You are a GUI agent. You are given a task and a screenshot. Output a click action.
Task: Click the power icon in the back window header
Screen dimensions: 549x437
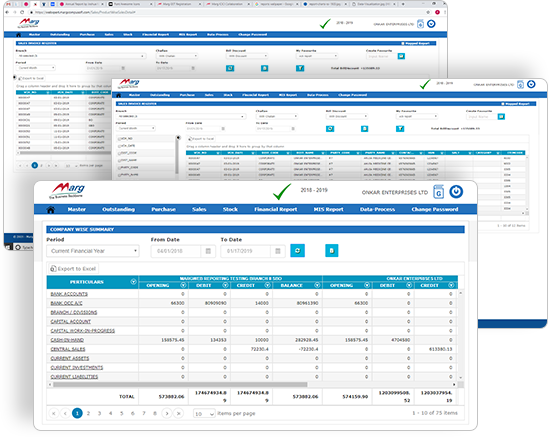click(x=431, y=24)
